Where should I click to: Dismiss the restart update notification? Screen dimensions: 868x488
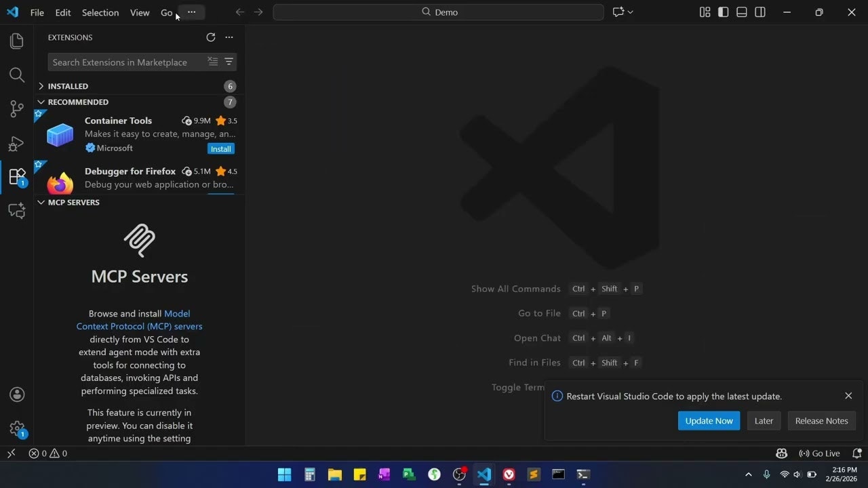tap(848, 396)
